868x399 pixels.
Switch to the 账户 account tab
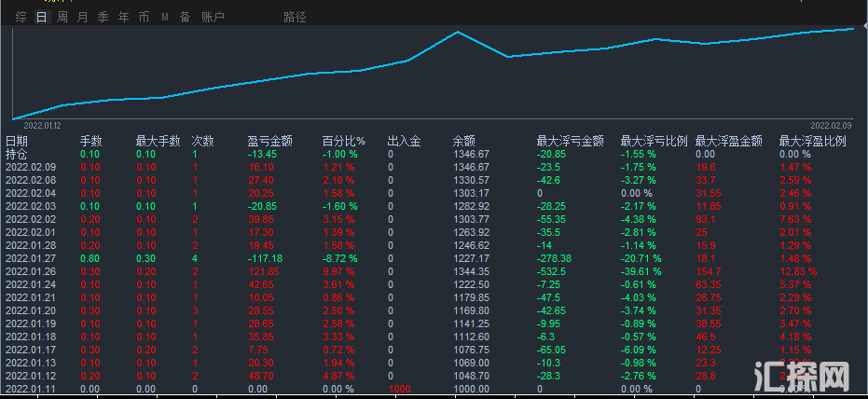tap(213, 17)
